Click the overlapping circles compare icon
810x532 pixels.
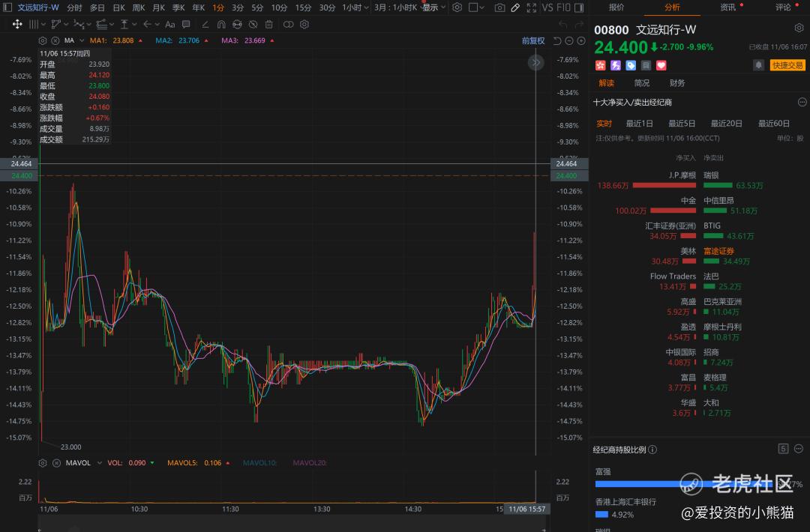click(x=288, y=24)
